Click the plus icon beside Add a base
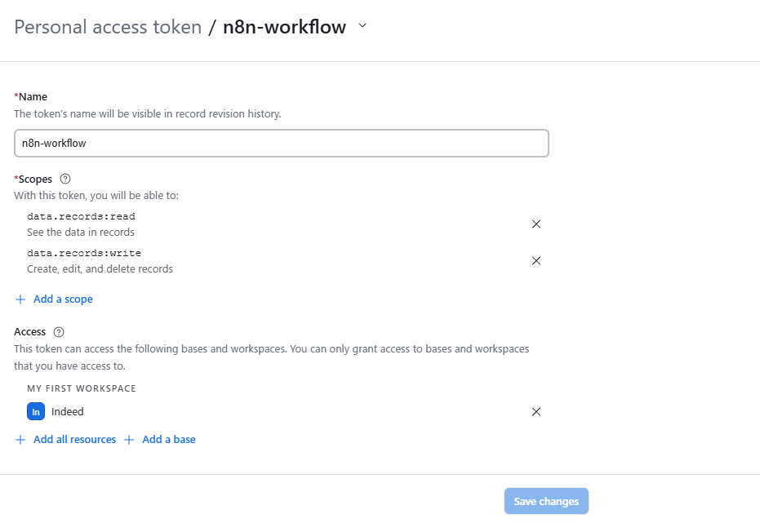 pos(129,440)
